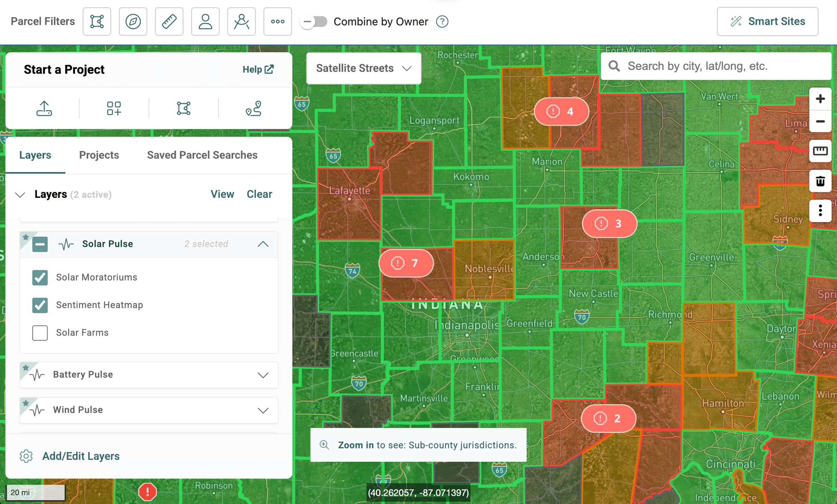Open the parcel boundary filter icon
The image size is (837, 504).
[97, 21]
